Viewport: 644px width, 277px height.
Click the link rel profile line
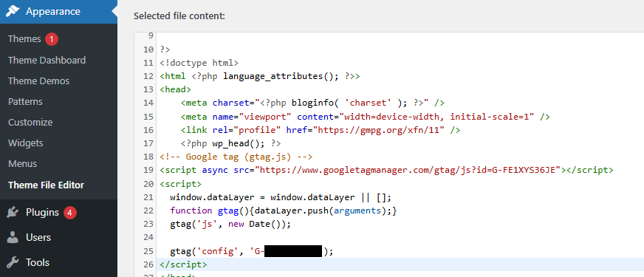pos(321,130)
